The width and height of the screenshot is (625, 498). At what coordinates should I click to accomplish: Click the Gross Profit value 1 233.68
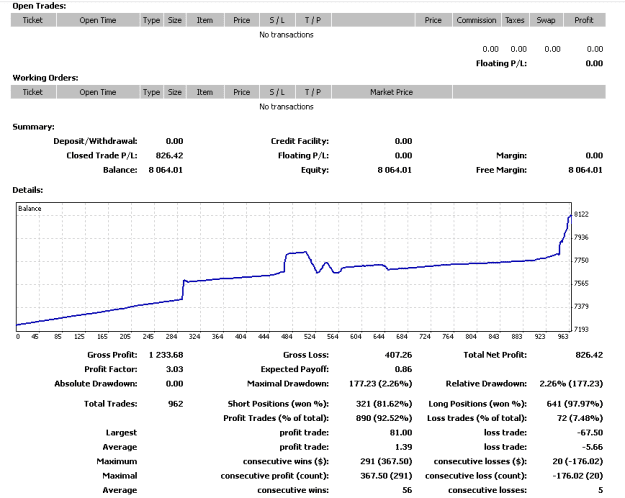click(x=166, y=355)
